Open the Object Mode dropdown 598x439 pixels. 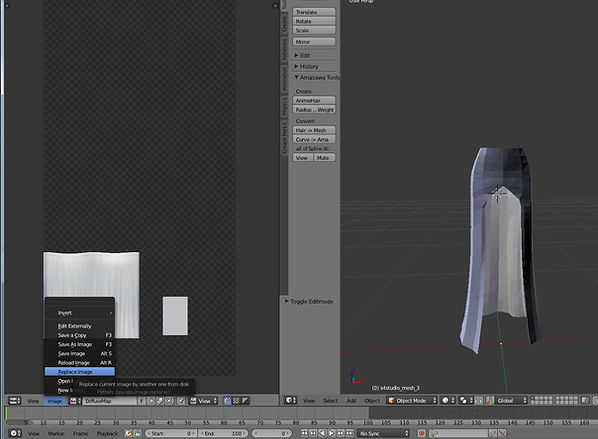pos(412,400)
